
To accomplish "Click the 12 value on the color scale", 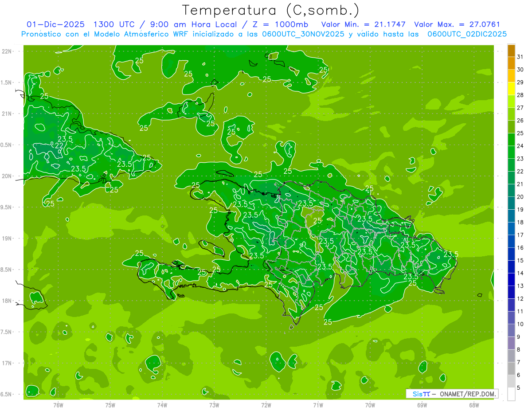I will [520, 299].
